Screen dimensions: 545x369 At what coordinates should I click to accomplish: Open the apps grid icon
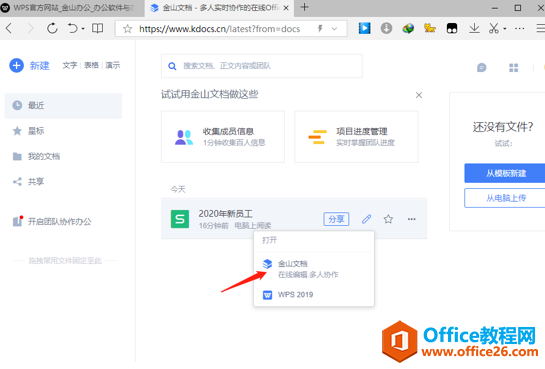point(513,68)
